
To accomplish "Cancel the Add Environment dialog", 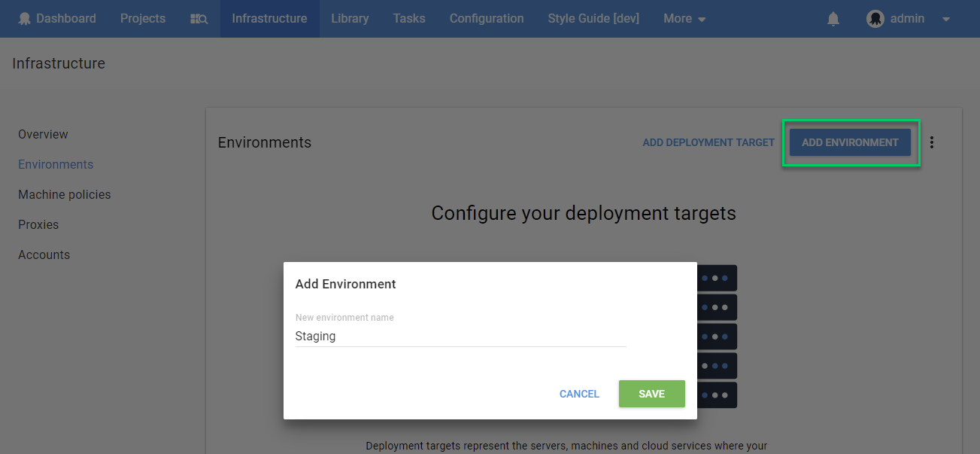I will coord(579,394).
